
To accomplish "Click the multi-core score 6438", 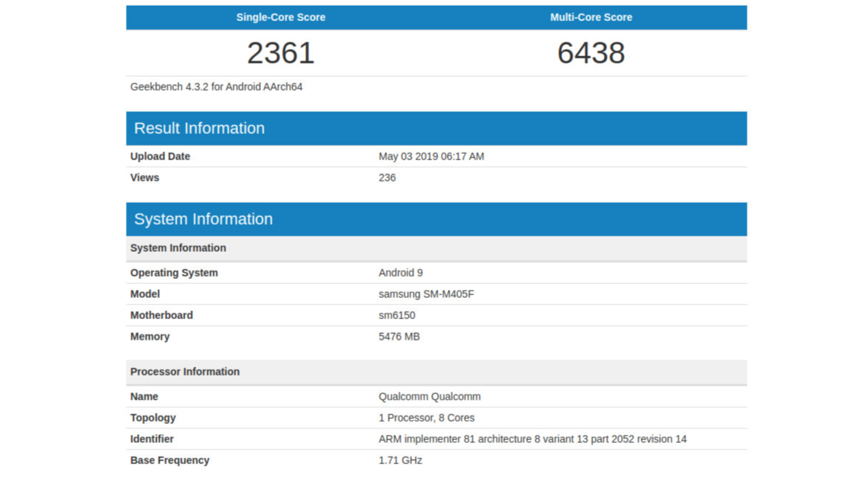I will tap(591, 53).
